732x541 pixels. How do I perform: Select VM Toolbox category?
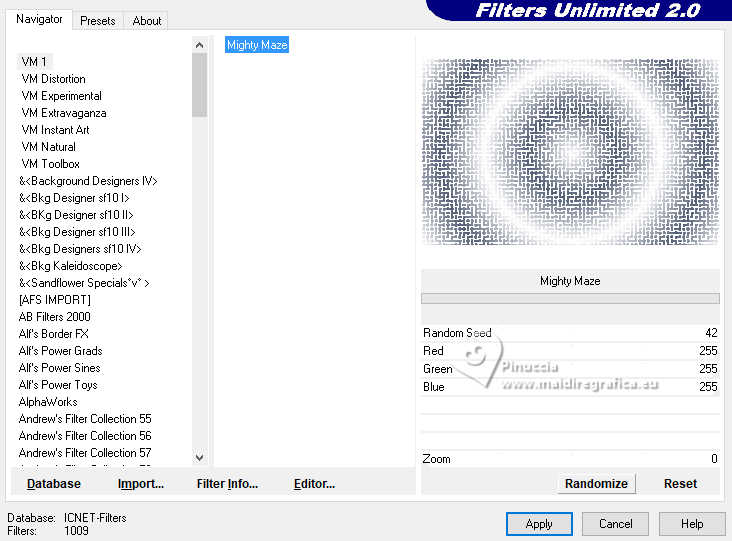(x=50, y=164)
